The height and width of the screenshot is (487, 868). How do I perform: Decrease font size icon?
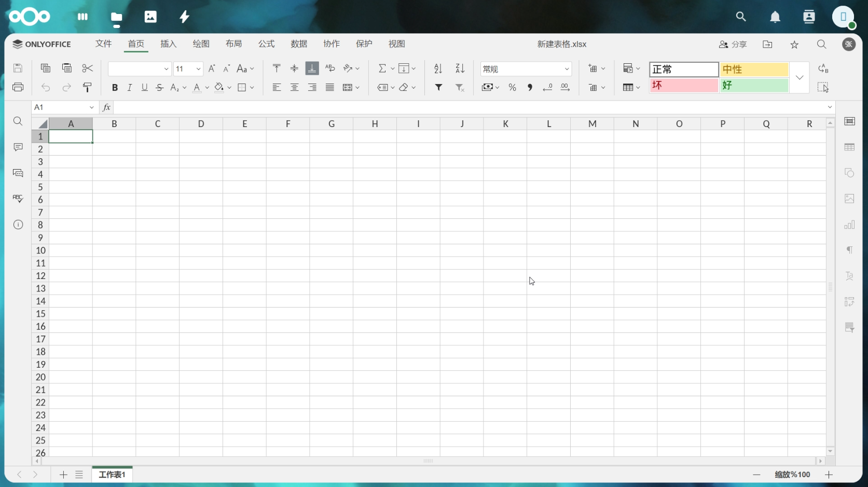227,68
